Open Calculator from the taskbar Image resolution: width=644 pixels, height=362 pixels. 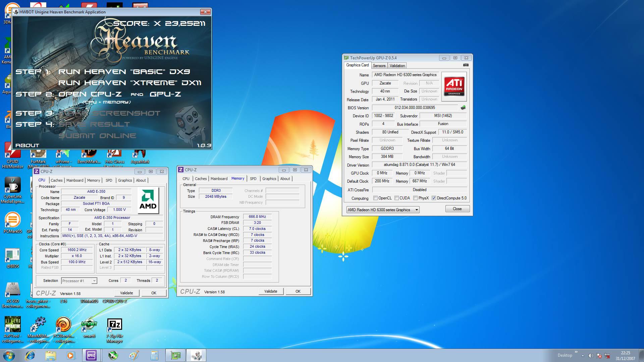[154, 355]
